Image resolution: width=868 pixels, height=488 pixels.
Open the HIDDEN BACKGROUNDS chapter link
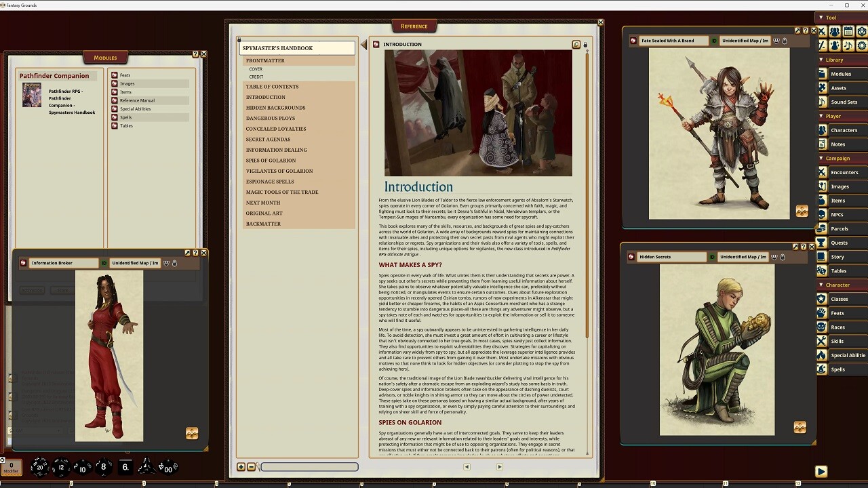pyautogui.click(x=275, y=107)
